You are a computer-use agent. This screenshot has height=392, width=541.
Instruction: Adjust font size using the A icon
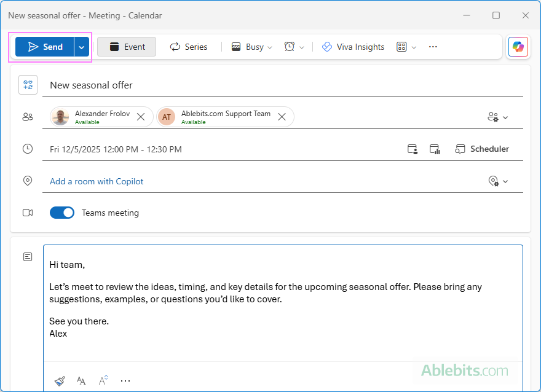click(x=103, y=380)
